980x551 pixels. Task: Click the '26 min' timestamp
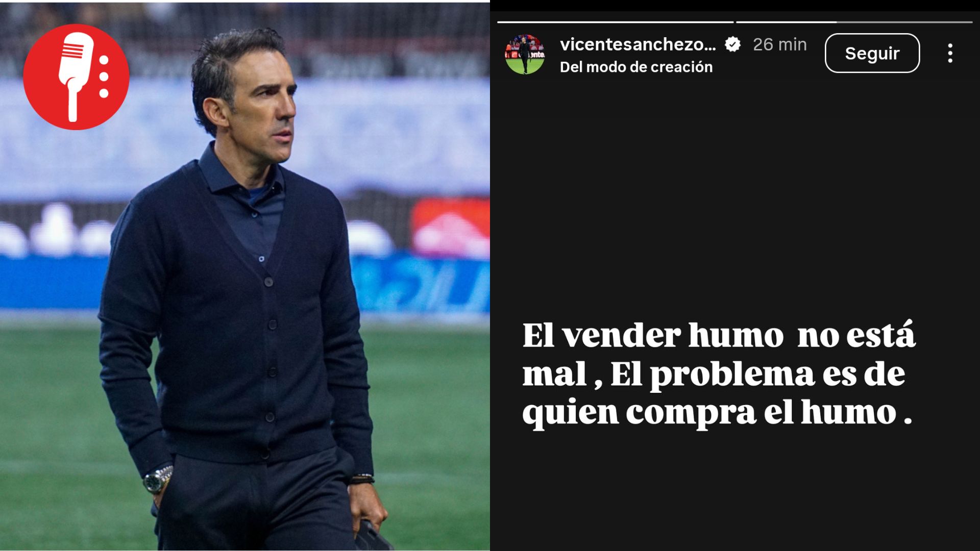coord(780,44)
